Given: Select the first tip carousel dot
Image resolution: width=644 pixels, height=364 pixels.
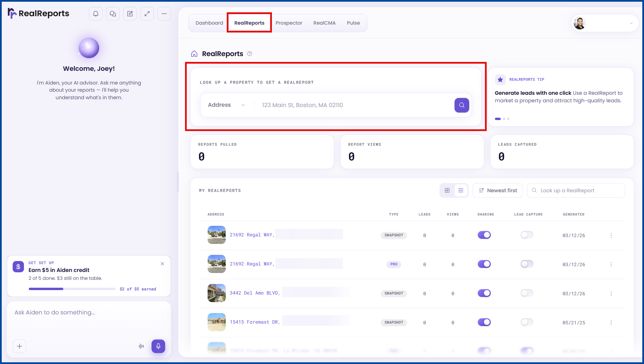Looking at the screenshot, I should tap(498, 119).
